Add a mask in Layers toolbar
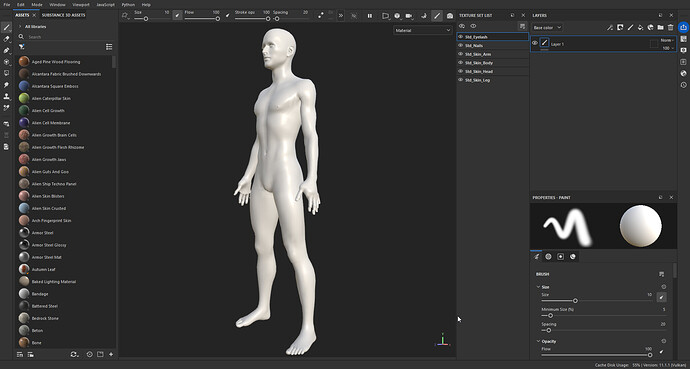 point(620,27)
